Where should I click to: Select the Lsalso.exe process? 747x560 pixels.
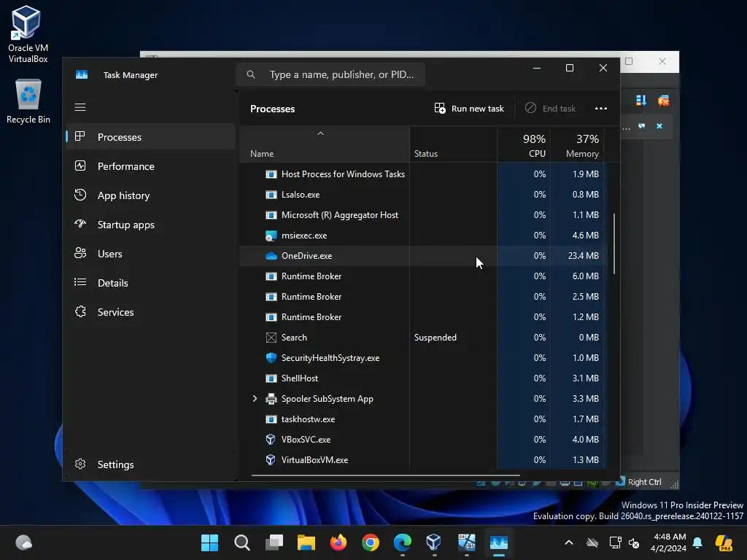[x=422, y=195]
